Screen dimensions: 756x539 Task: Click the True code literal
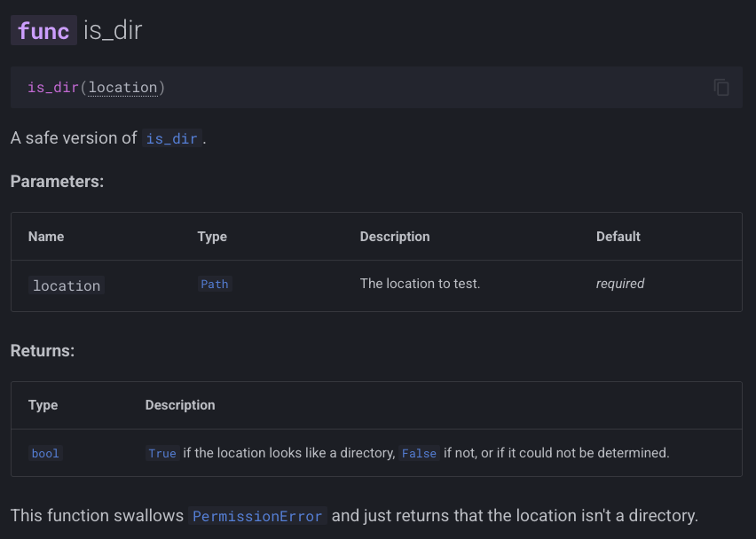pyautogui.click(x=162, y=454)
